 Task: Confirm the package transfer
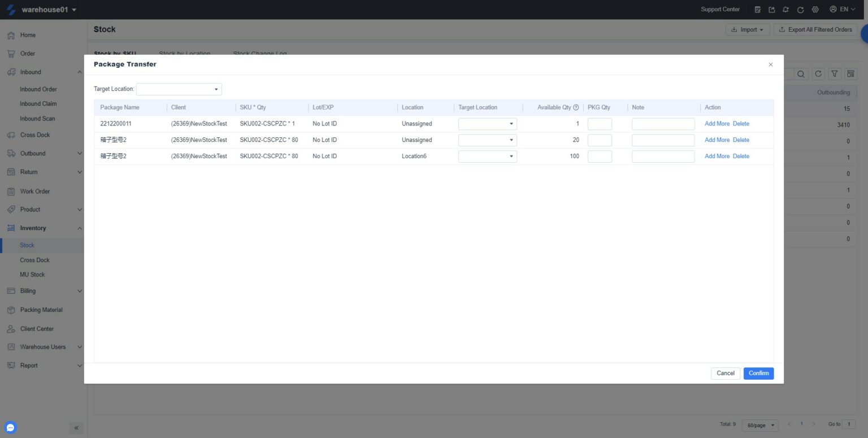tap(758, 373)
